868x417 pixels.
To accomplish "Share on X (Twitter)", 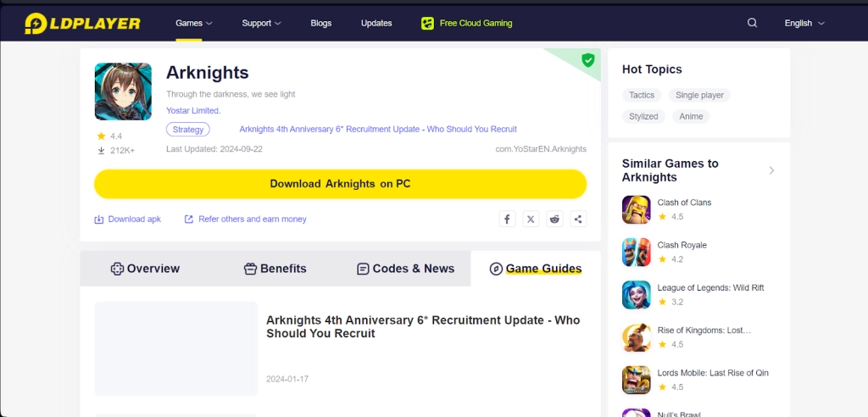I will point(531,219).
